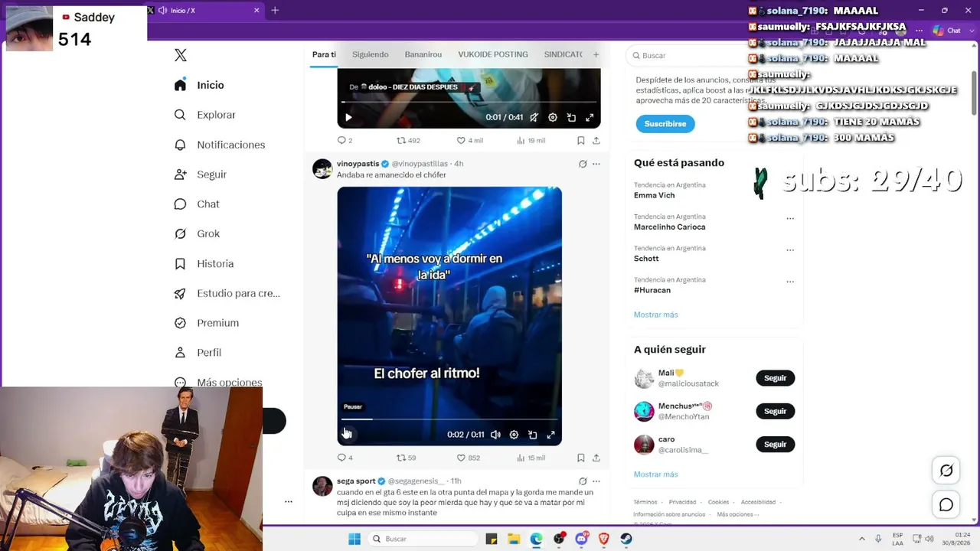Add a new timeline tab with plus

pyautogui.click(x=596, y=54)
